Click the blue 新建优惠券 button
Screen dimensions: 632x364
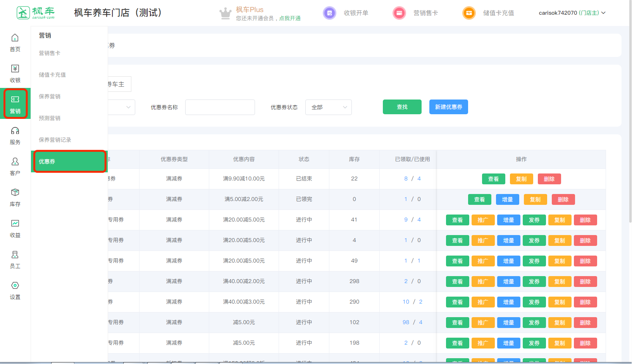448,107
